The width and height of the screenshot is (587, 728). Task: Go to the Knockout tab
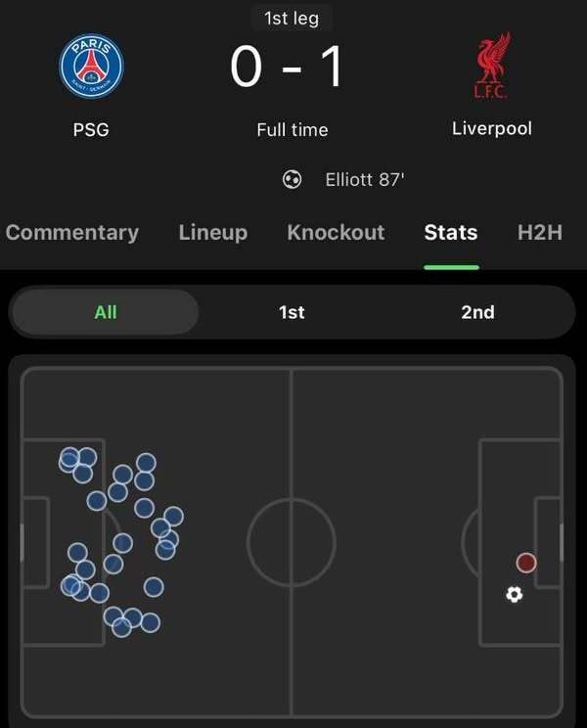coord(336,233)
